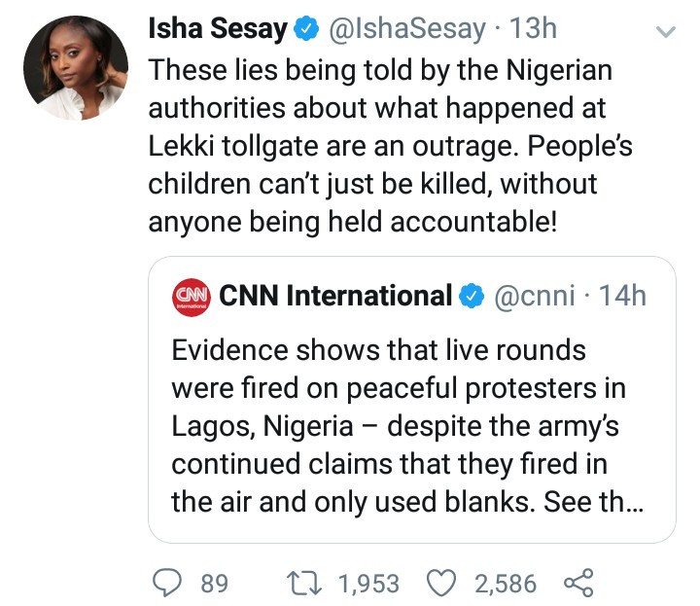This screenshot has height=606, width=700.
Task: View the 2,586 likes count
Action: click(x=506, y=583)
